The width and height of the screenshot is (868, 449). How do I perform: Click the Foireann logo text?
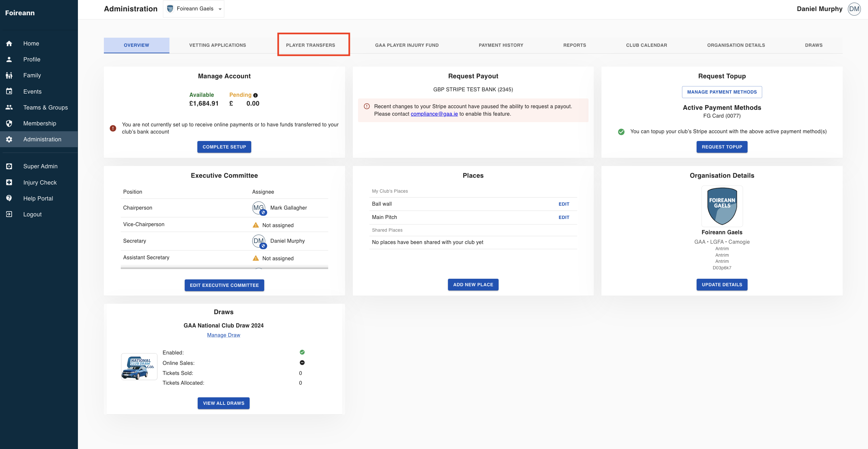20,13
